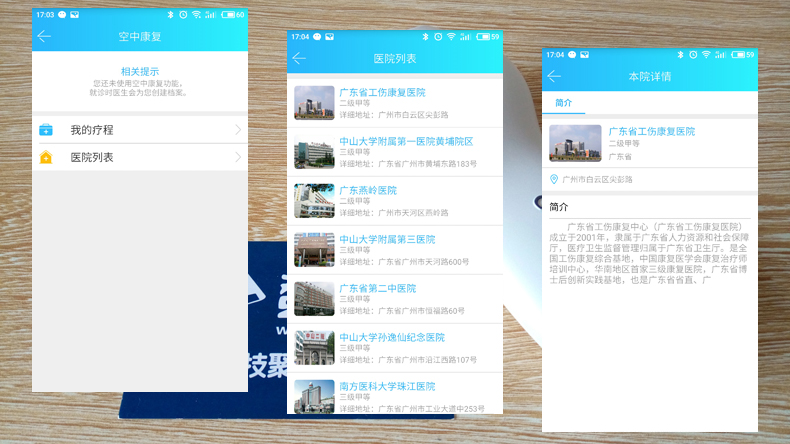Select the 我的疗程 menu label
790x444 pixels.
click(x=92, y=130)
